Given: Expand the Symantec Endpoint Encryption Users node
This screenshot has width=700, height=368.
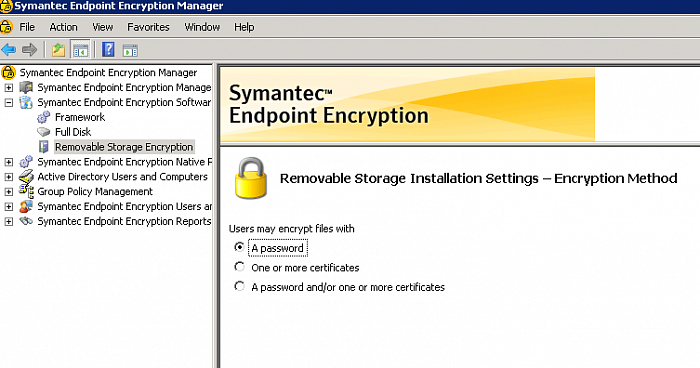Looking at the screenshot, I should point(8,206).
